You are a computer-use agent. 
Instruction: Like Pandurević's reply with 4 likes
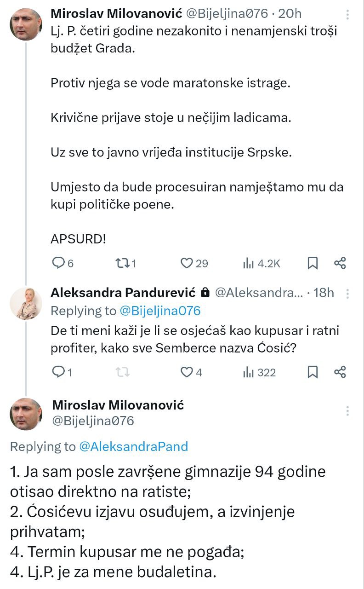(186, 372)
